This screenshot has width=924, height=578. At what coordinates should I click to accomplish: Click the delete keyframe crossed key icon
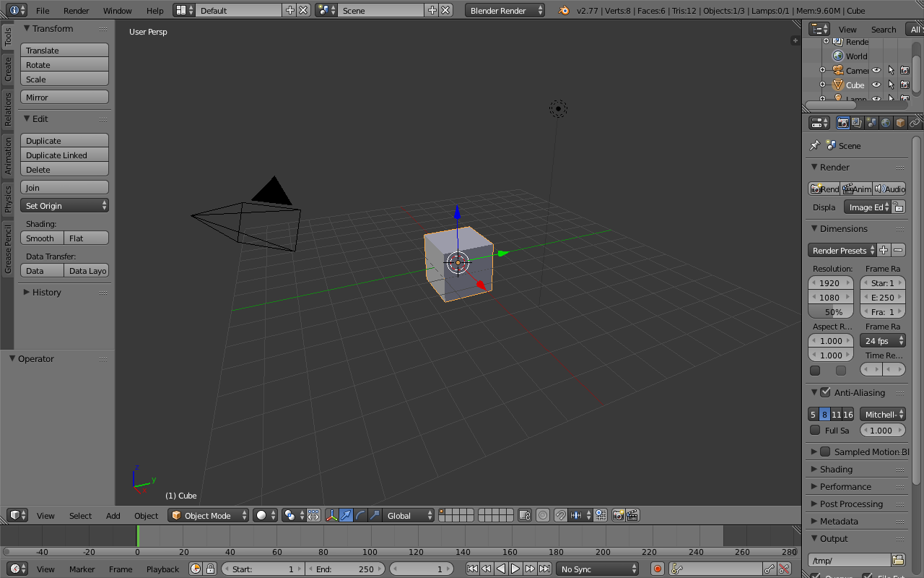[784, 569]
